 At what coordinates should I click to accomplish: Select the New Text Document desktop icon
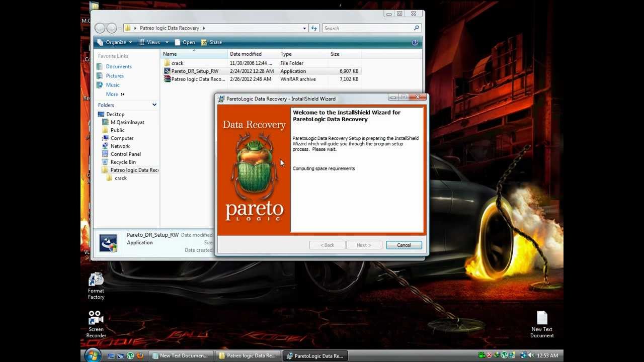[x=542, y=325]
